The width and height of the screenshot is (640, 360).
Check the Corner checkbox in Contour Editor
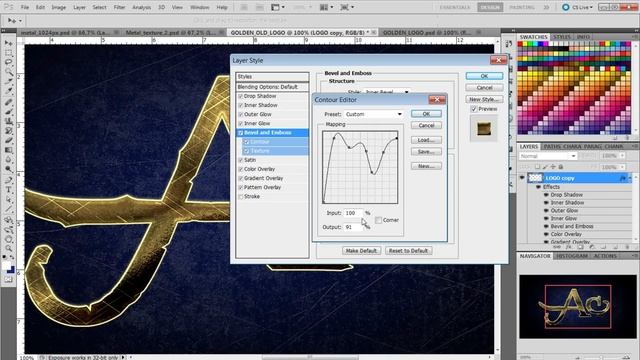378,220
